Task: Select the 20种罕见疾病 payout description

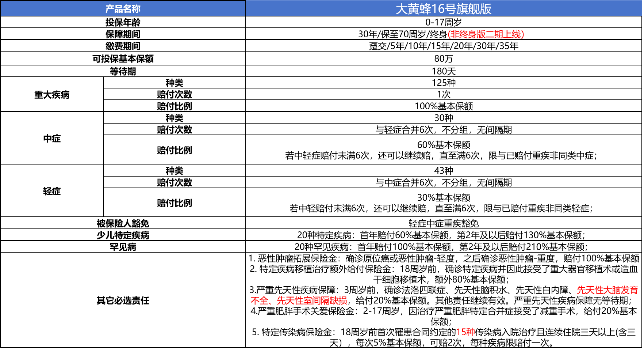Action: [x=444, y=247]
